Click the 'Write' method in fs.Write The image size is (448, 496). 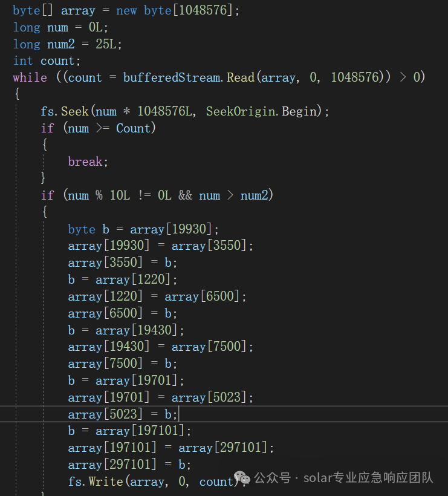[106, 481]
